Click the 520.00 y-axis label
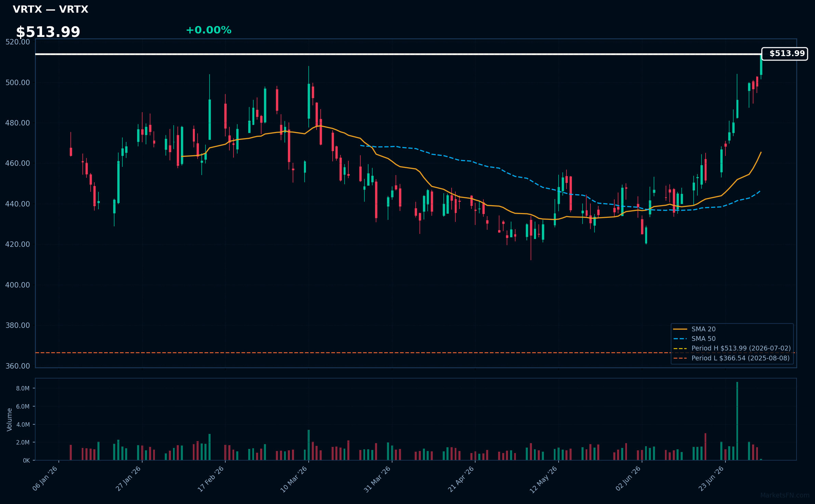Image resolution: width=815 pixels, height=504 pixels. tap(18, 42)
